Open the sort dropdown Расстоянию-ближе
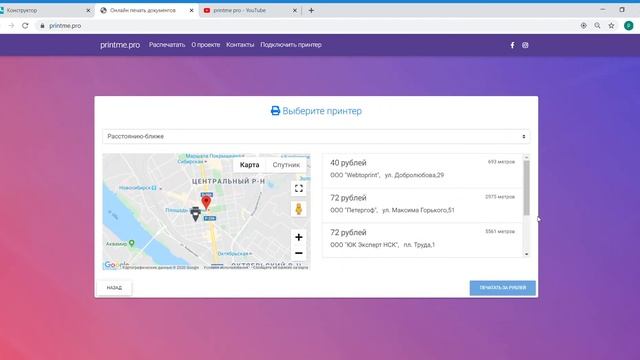Viewport: 640px width, 360px height. [x=316, y=136]
